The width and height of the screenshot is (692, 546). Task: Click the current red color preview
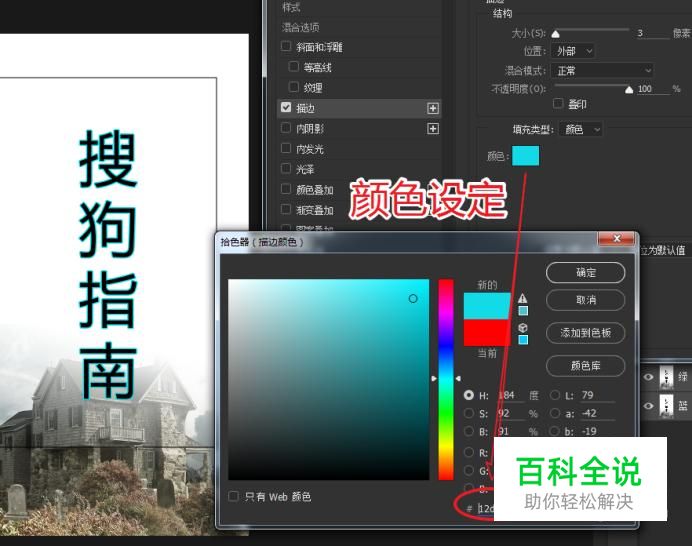tap(487, 333)
